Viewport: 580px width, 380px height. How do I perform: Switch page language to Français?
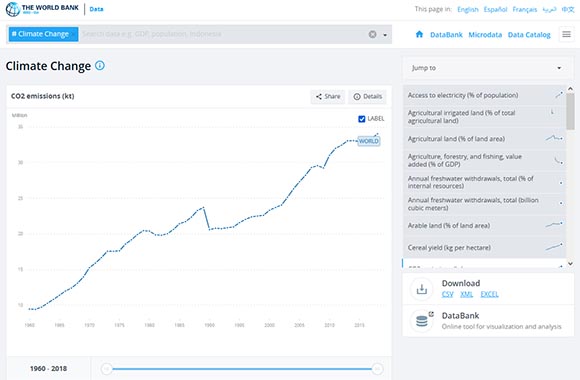click(x=525, y=9)
